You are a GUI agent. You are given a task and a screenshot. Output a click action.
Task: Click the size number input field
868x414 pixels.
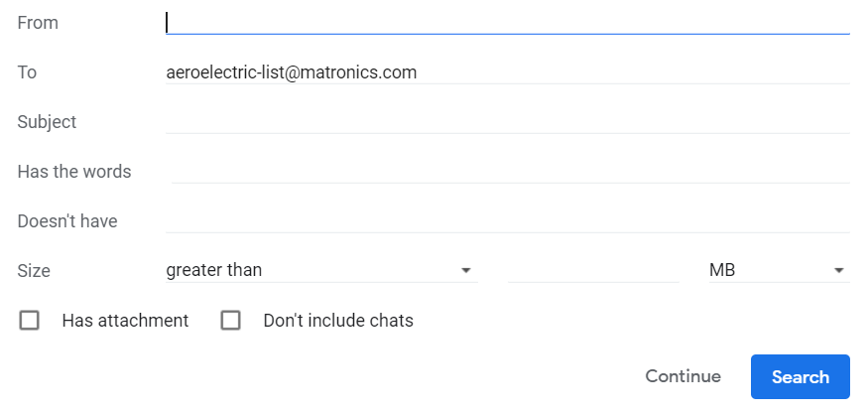click(592, 270)
